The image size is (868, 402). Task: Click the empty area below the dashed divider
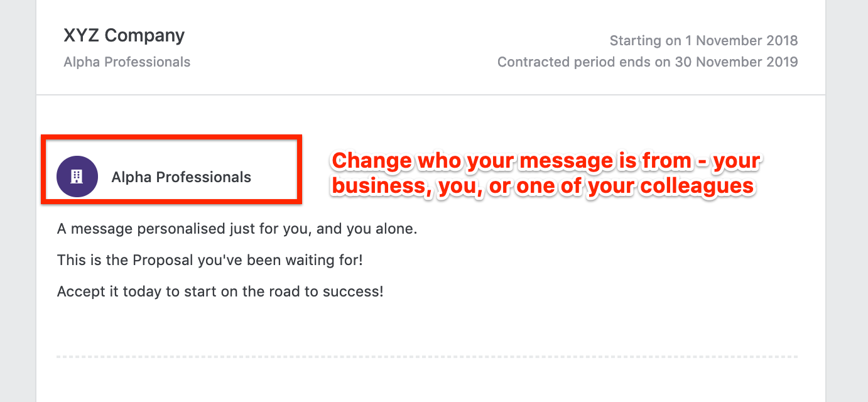point(427,381)
